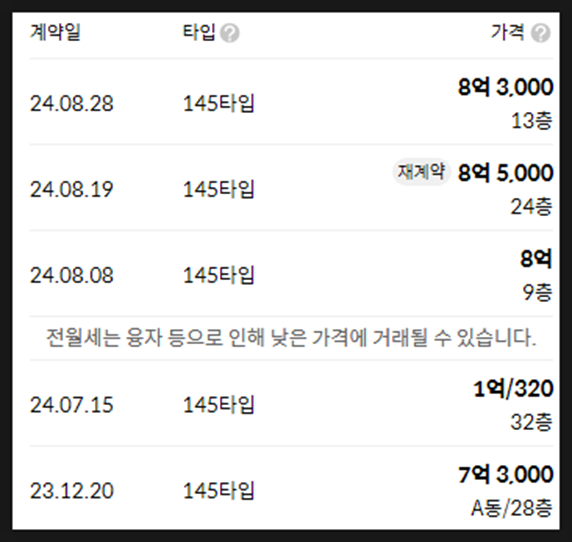Screen dimensions: 572x542
Task: Open the 24.08.28 transaction row
Action: tap(291, 103)
